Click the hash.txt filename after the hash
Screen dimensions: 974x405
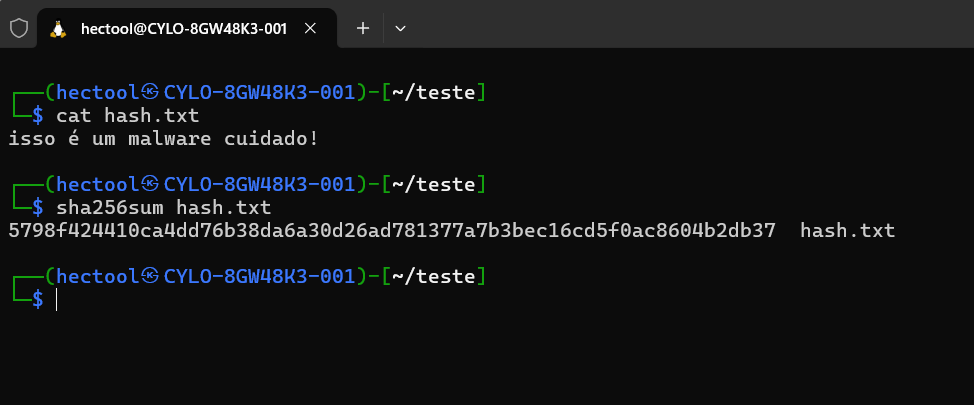point(847,231)
